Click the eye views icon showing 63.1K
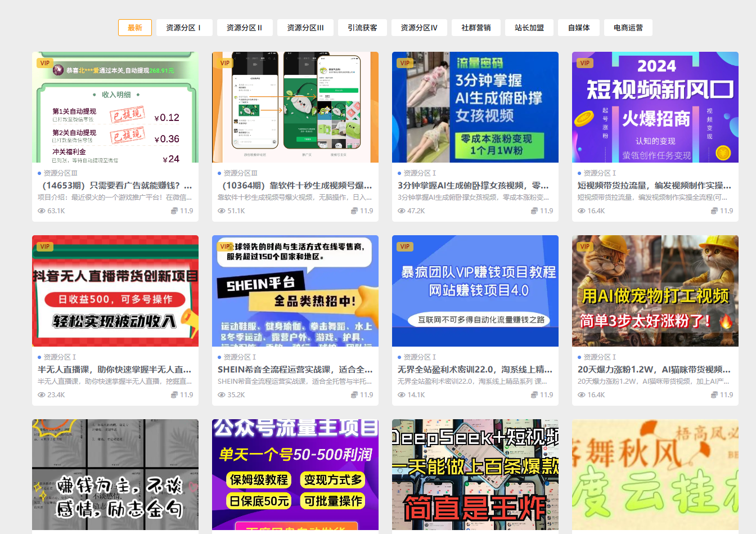Viewport: 756px width, 534px height. (42, 211)
